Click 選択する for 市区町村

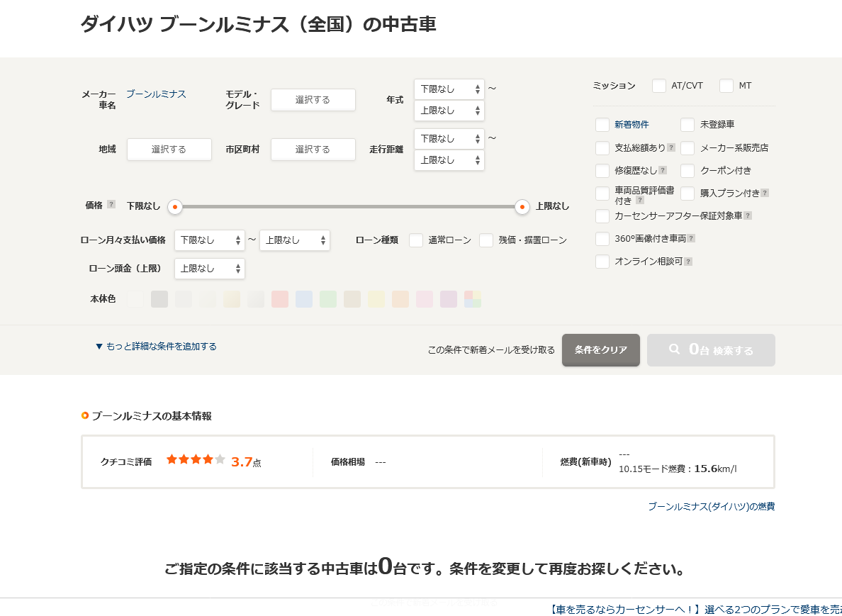pos(313,150)
